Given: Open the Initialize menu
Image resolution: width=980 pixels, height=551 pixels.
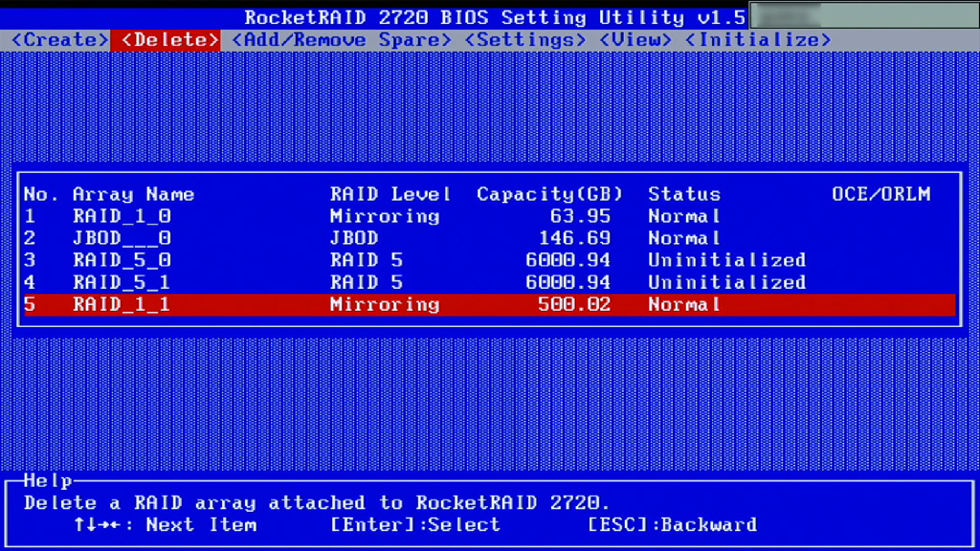Looking at the screenshot, I should pyautogui.click(x=758, y=40).
